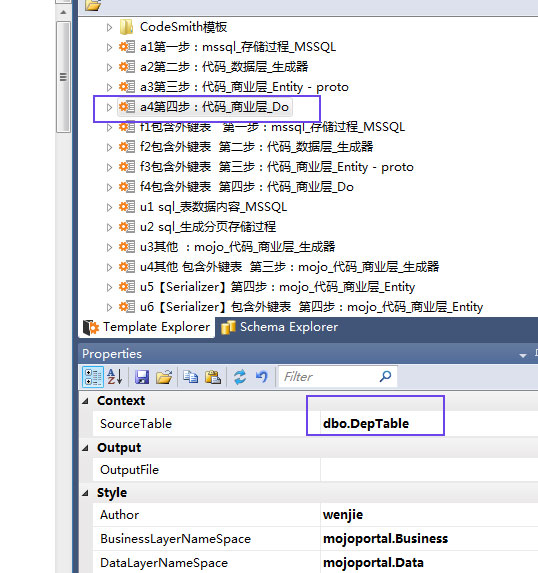Switch to the Schema Explorer tab
538x573 pixels.
pos(280,327)
